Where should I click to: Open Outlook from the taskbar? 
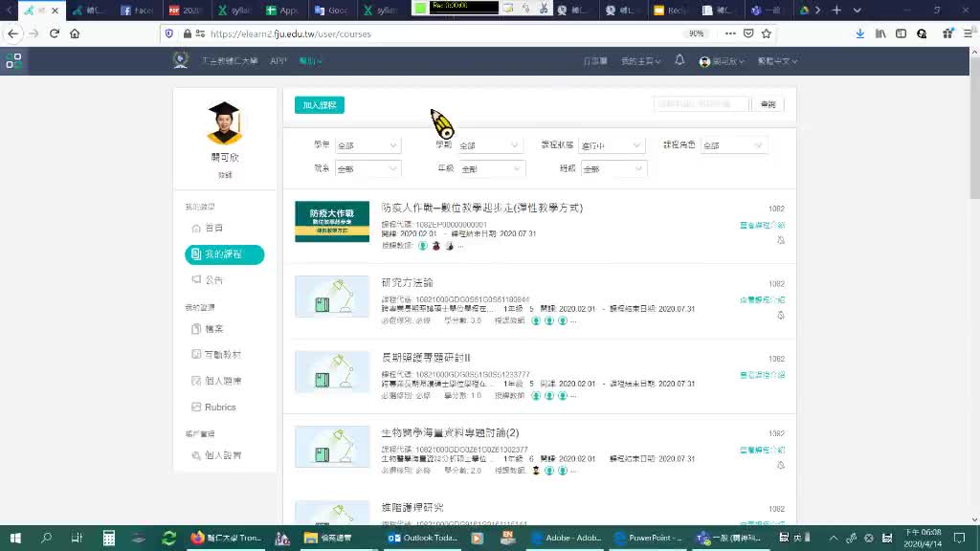[x=421, y=538]
